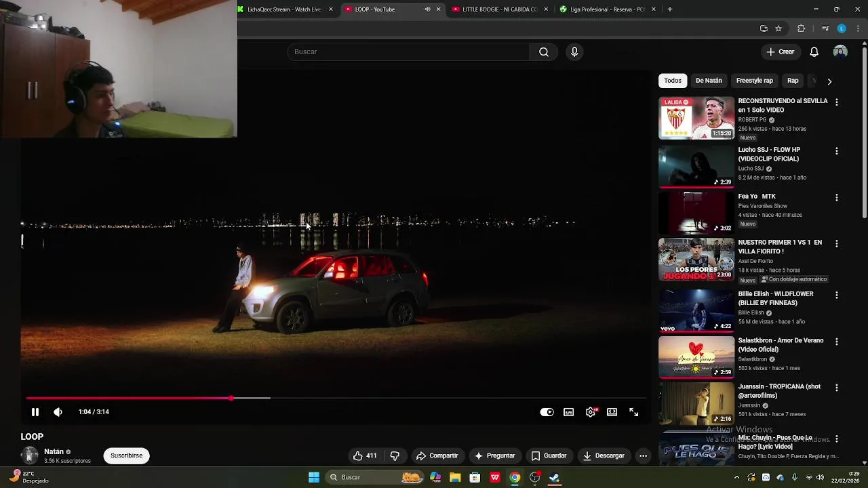
Task: Open subtitles/captions button in player
Action: [x=568, y=412]
